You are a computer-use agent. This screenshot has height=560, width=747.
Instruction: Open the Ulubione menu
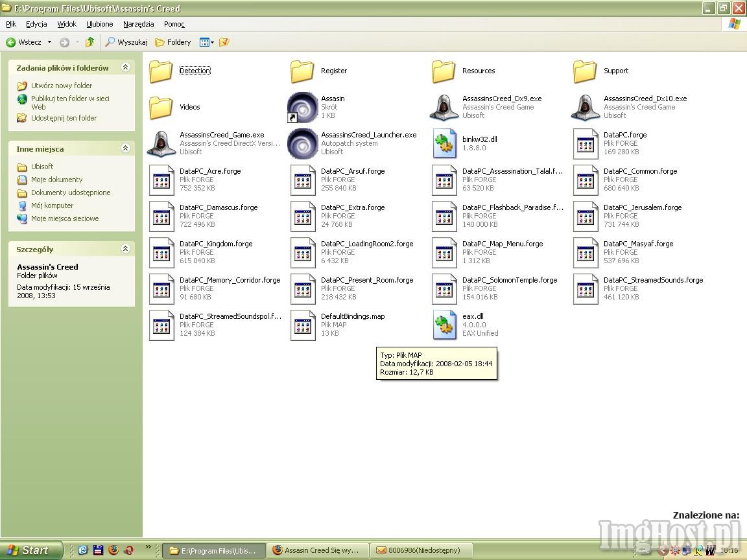100,24
